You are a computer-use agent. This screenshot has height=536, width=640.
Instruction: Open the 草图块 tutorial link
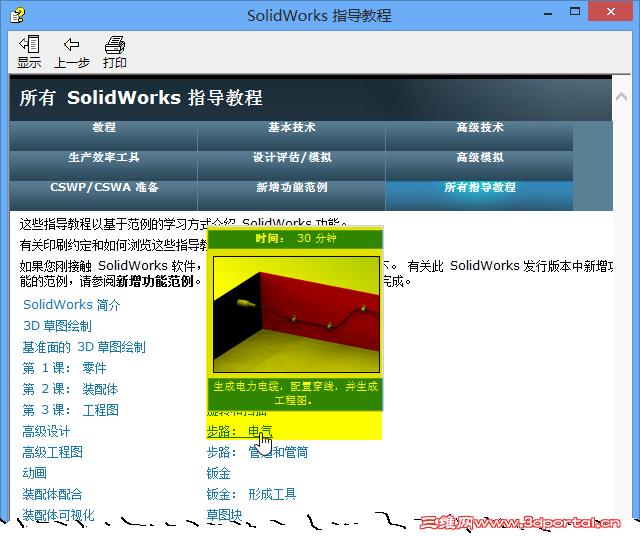[x=224, y=515]
